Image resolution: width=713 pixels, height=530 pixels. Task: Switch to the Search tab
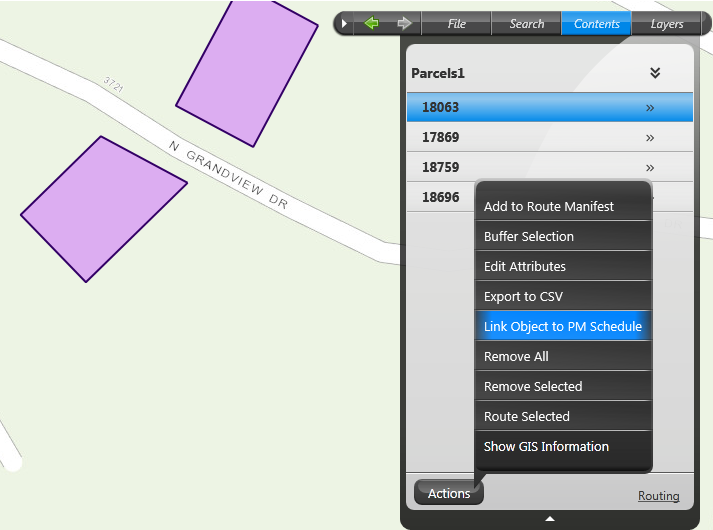[526, 24]
